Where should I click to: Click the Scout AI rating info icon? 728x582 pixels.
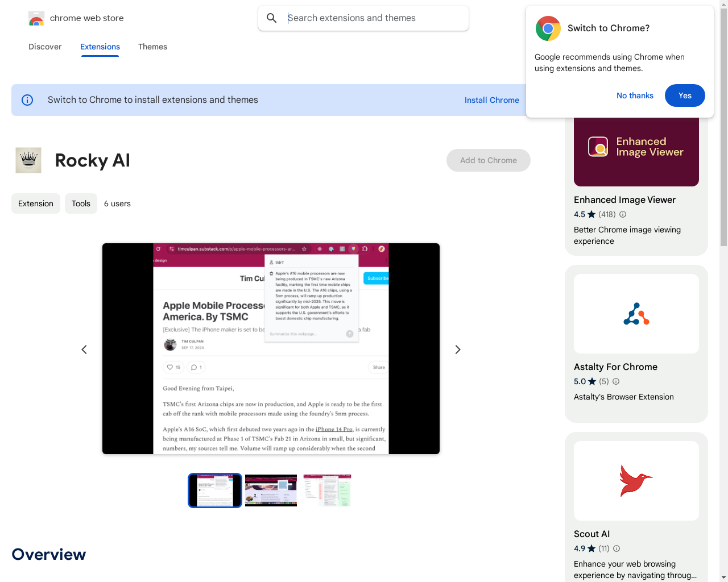click(x=617, y=548)
